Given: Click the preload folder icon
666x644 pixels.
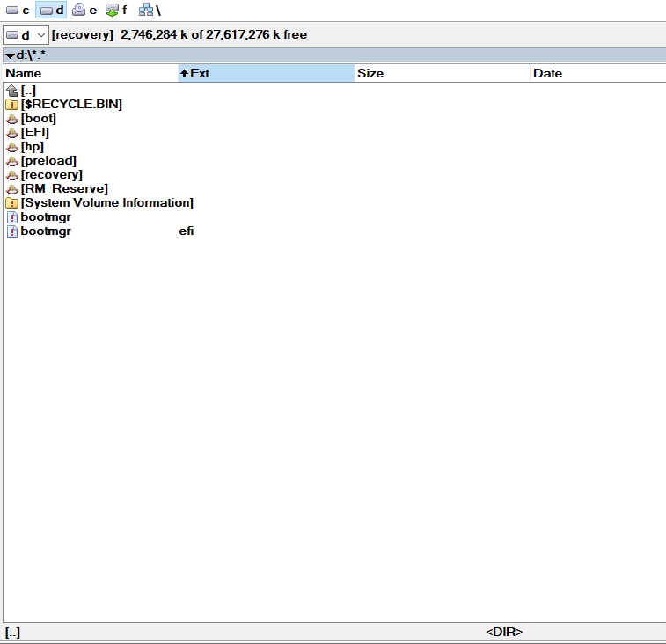Looking at the screenshot, I should coord(12,161).
